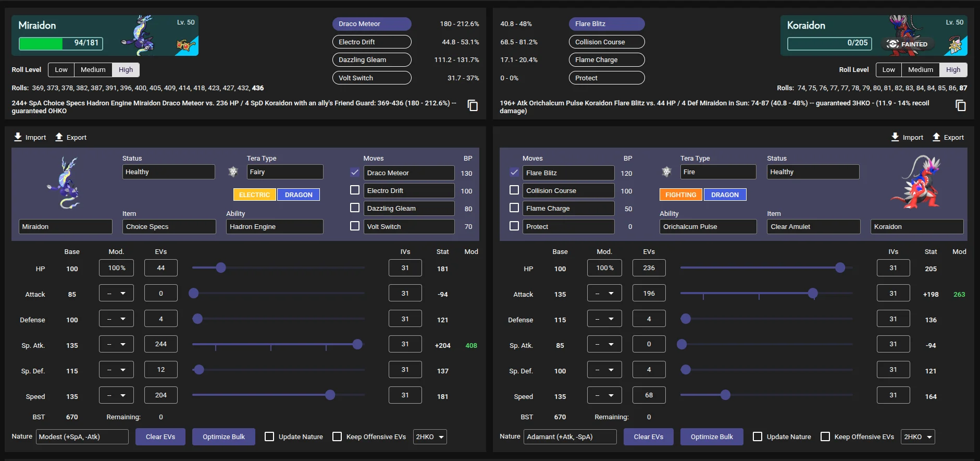Image resolution: width=980 pixels, height=461 pixels.
Task: Click Koraidon's HP bar showing 0/205
Action: click(x=830, y=43)
